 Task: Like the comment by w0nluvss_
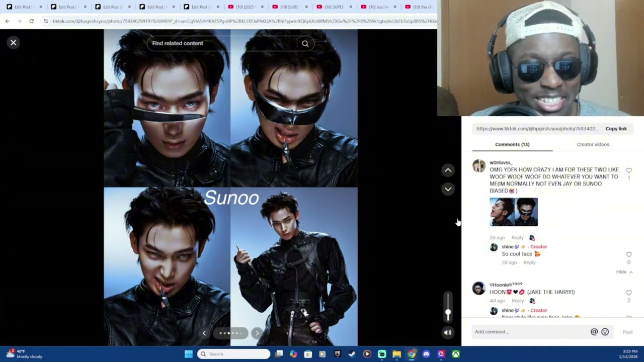[x=628, y=171]
